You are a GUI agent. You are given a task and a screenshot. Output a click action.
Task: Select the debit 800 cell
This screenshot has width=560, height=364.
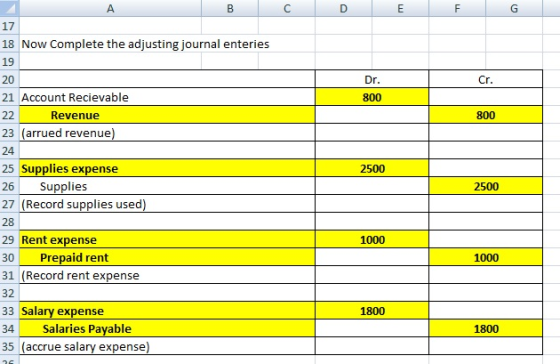point(372,97)
